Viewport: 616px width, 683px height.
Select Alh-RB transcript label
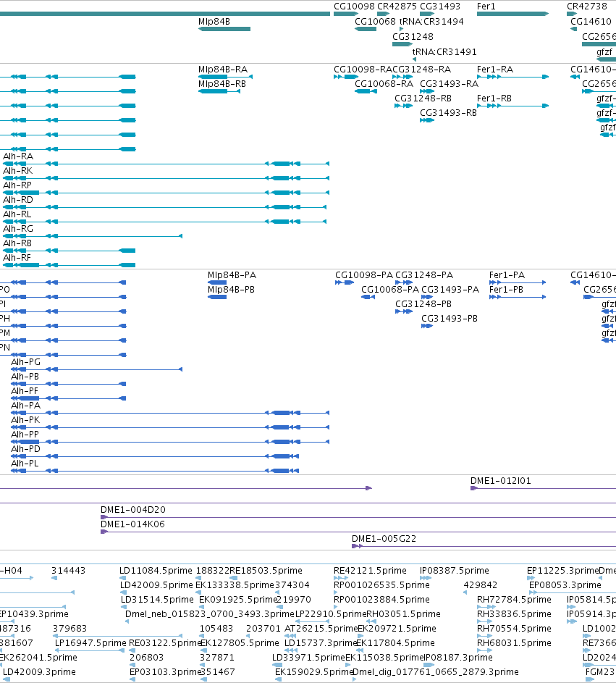click(17, 243)
